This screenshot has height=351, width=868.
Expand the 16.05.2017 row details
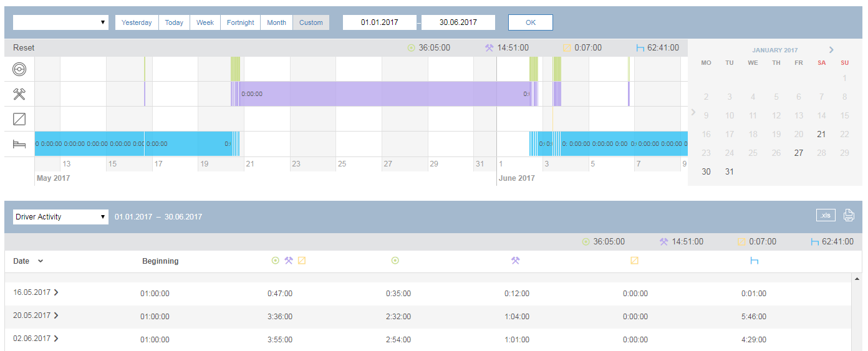coord(56,292)
